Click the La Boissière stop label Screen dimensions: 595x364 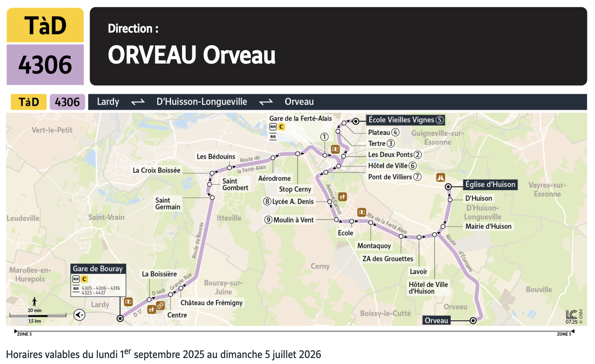tap(159, 274)
